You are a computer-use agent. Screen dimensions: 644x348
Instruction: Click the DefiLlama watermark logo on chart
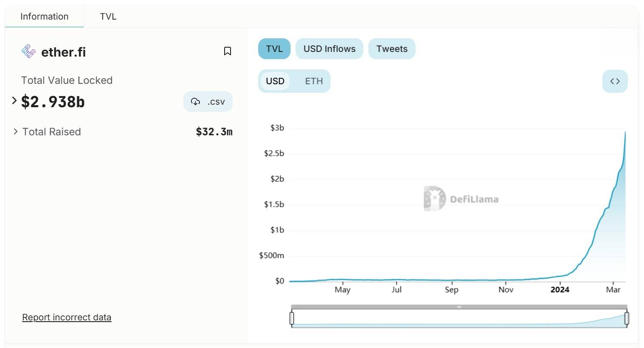pos(435,198)
